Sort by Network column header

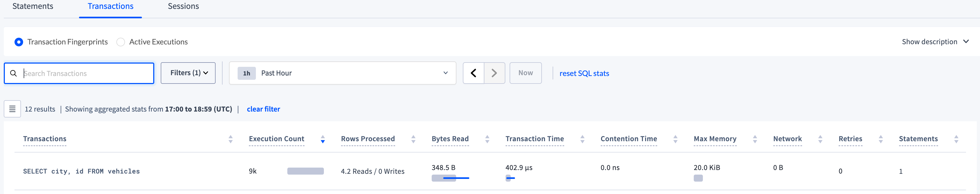(788, 139)
